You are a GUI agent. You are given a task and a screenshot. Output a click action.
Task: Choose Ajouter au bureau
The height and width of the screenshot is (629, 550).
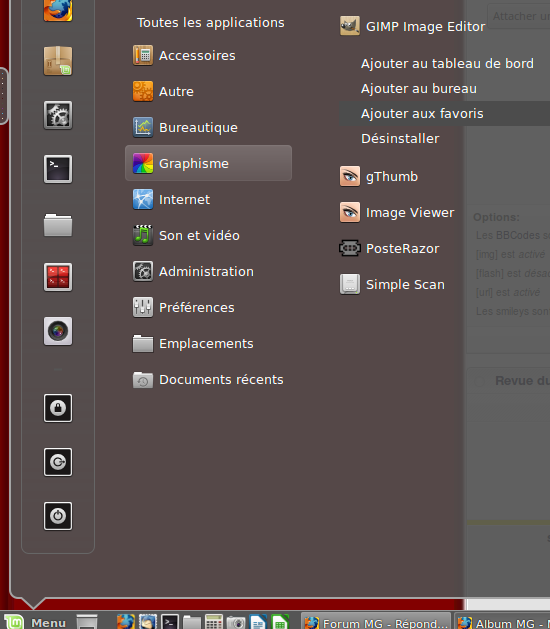[x=419, y=89]
